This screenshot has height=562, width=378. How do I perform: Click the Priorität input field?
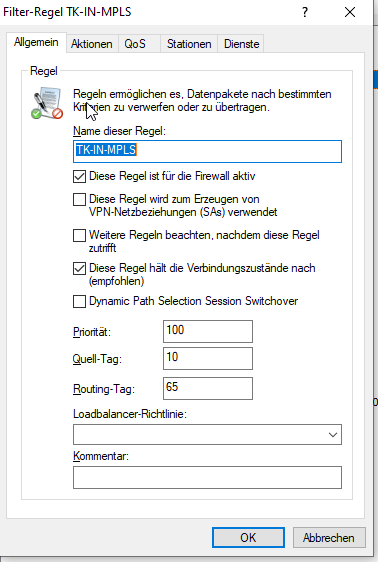[208, 332]
